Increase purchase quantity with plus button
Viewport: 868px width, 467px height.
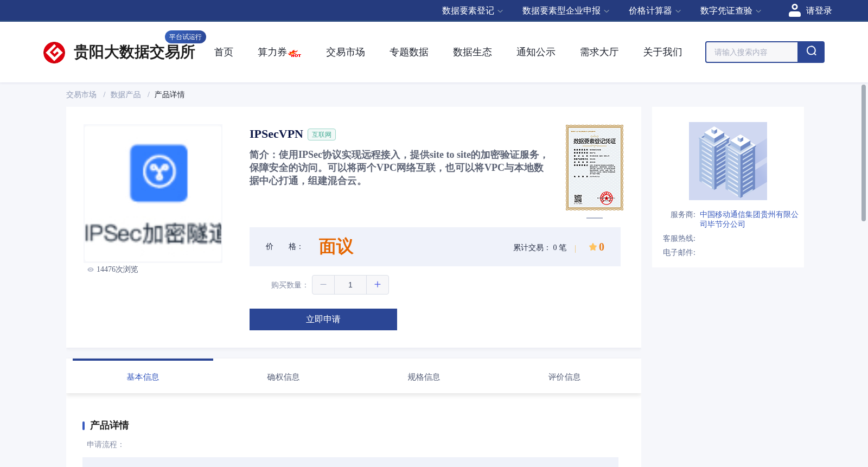tap(378, 285)
